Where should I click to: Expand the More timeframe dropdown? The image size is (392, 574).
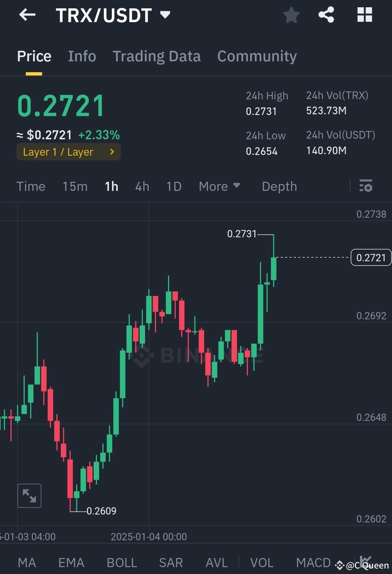(x=220, y=186)
